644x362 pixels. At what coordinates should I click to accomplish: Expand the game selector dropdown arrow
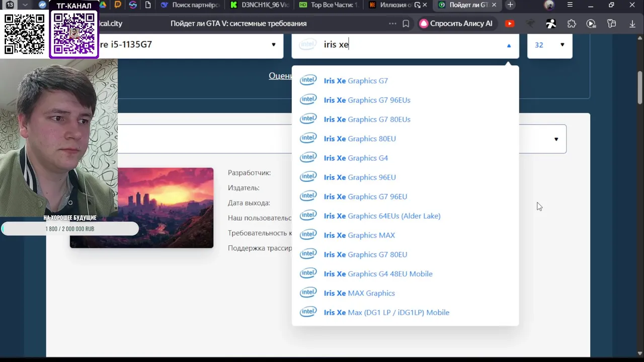coord(556,139)
